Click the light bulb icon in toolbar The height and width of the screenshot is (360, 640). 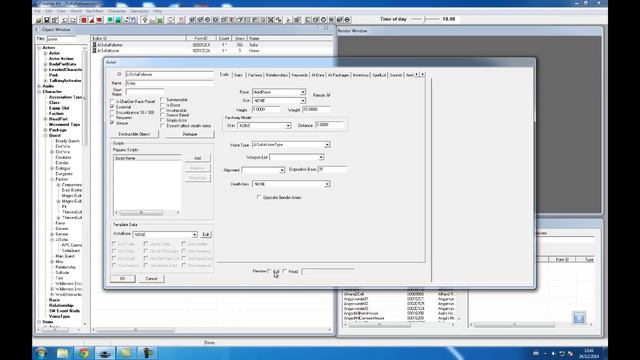[144, 20]
